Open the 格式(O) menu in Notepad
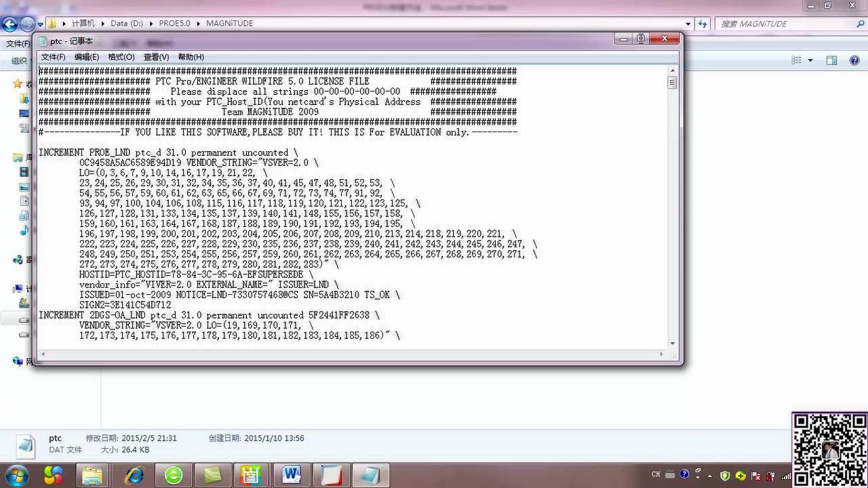868x488 pixels. [x=121, y=57]
